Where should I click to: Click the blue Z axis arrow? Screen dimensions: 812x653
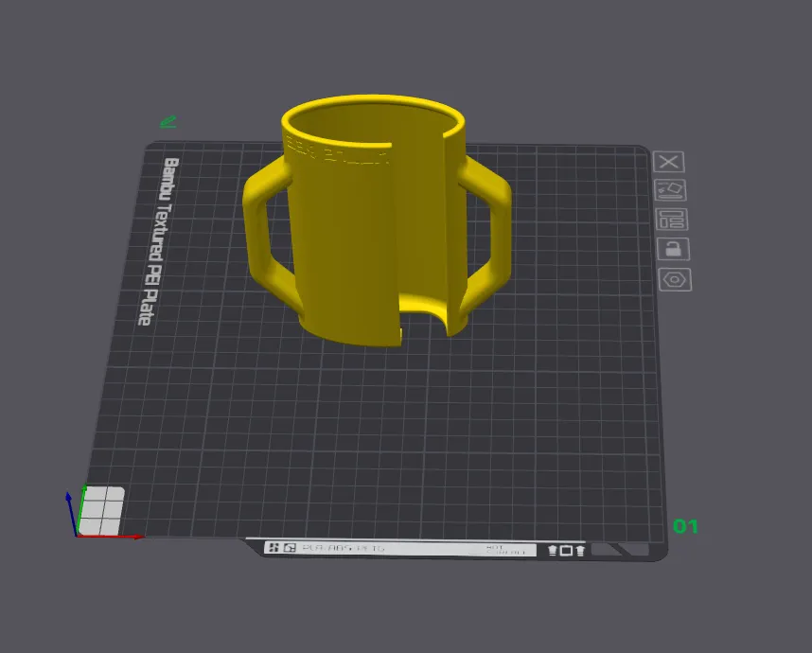(72, 514)
